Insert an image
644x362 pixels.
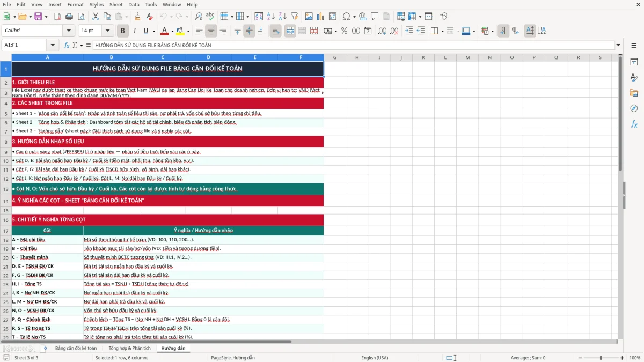click(309, 17)
